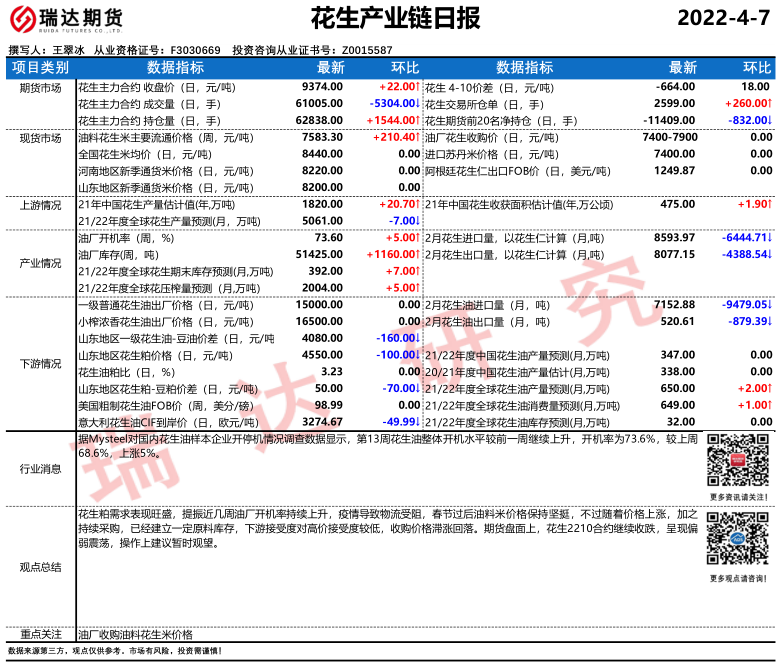
Task: Click the right-side 环比 column header
Action: coord(756,68)
